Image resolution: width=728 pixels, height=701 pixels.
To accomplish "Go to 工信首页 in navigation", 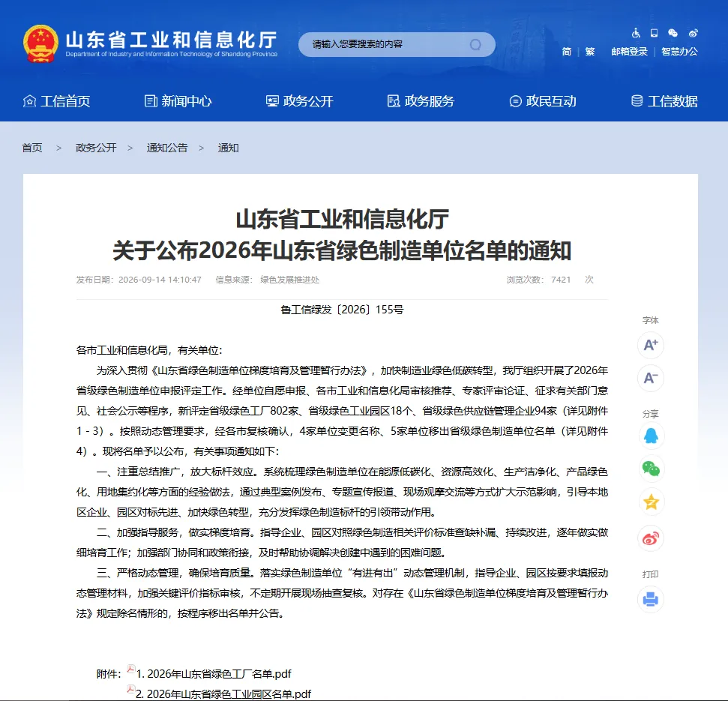I will 57,101.
